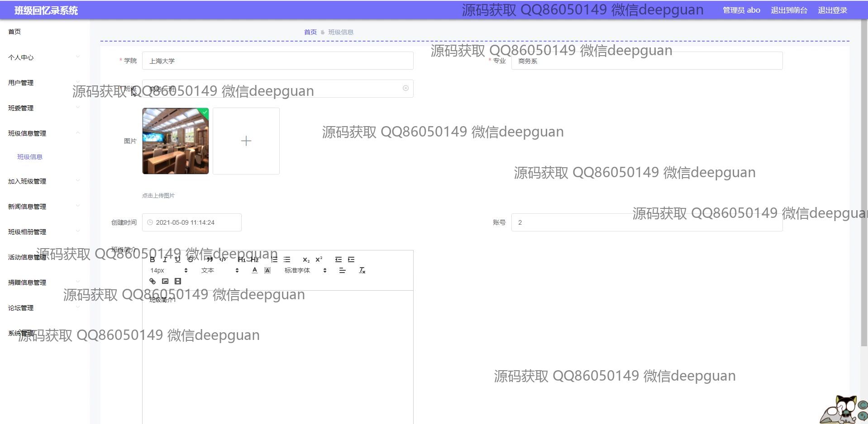Toggle bold formatting in editor toolbar

click(x=153, y=259)
